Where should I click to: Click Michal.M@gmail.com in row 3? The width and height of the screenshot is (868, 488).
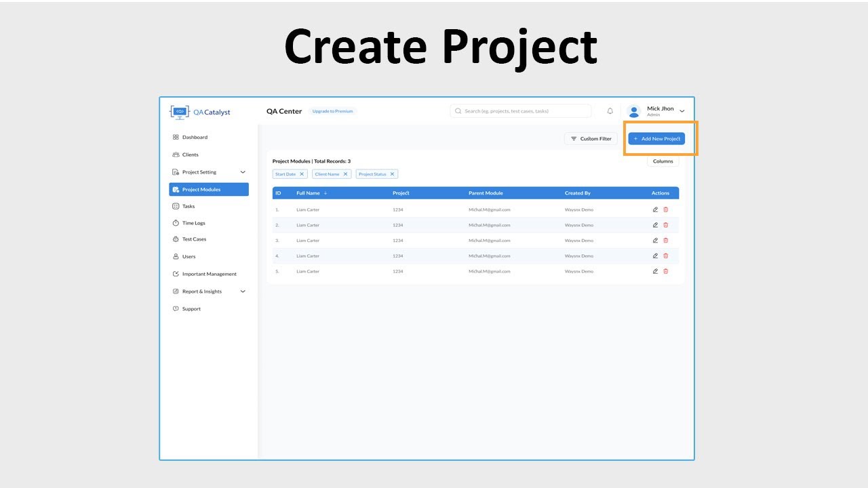click(490, 241)
